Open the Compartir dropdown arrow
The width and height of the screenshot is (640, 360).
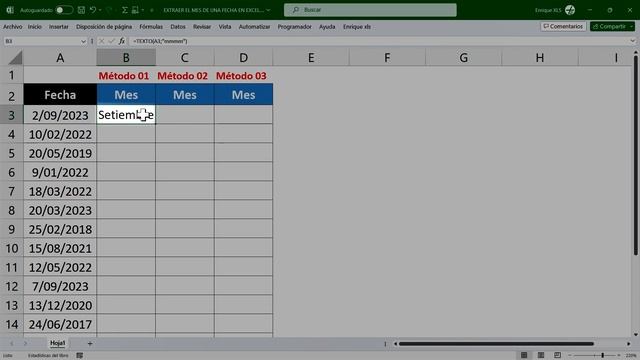(631, 27)
